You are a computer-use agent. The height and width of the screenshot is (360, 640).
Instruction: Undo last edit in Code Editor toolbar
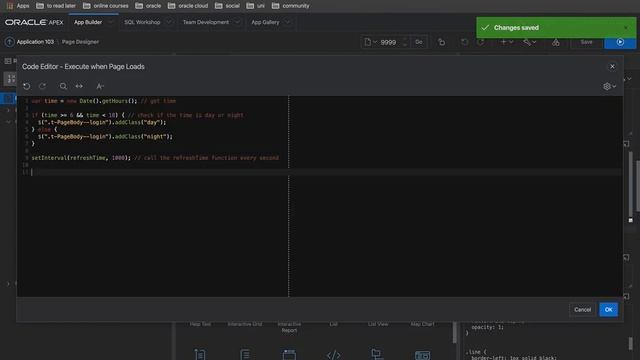pos(27,86)
